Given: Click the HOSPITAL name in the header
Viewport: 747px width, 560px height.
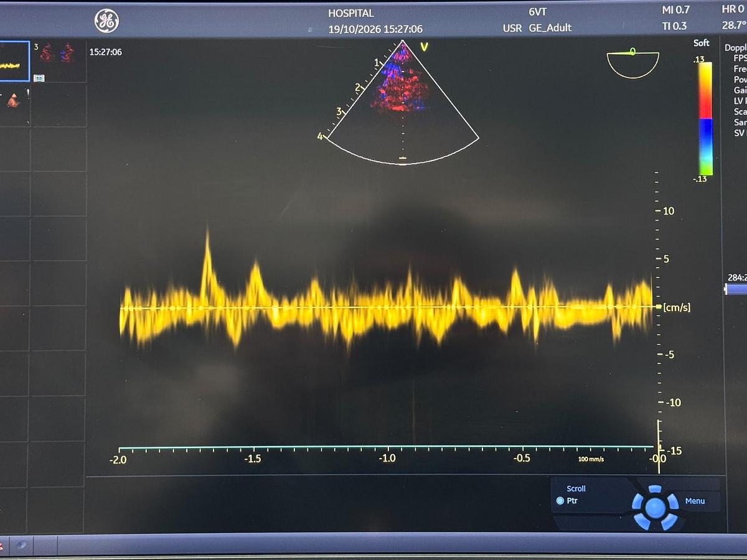Looking at the screenshot, I should point(351,13).
